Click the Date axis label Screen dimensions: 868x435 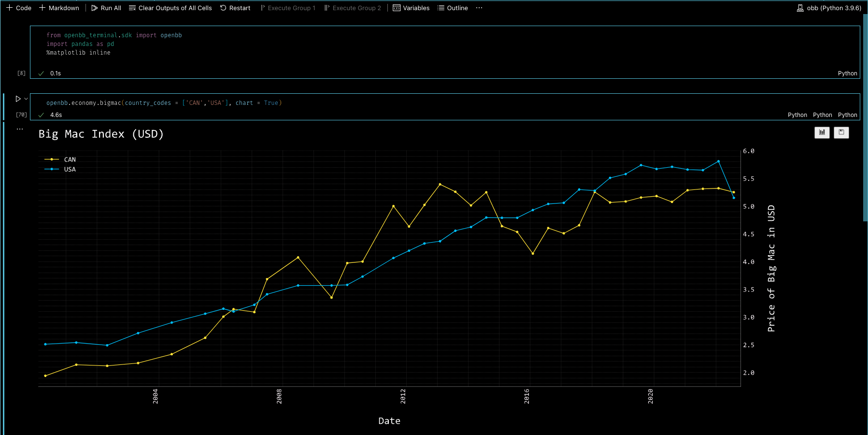(389, 421)
